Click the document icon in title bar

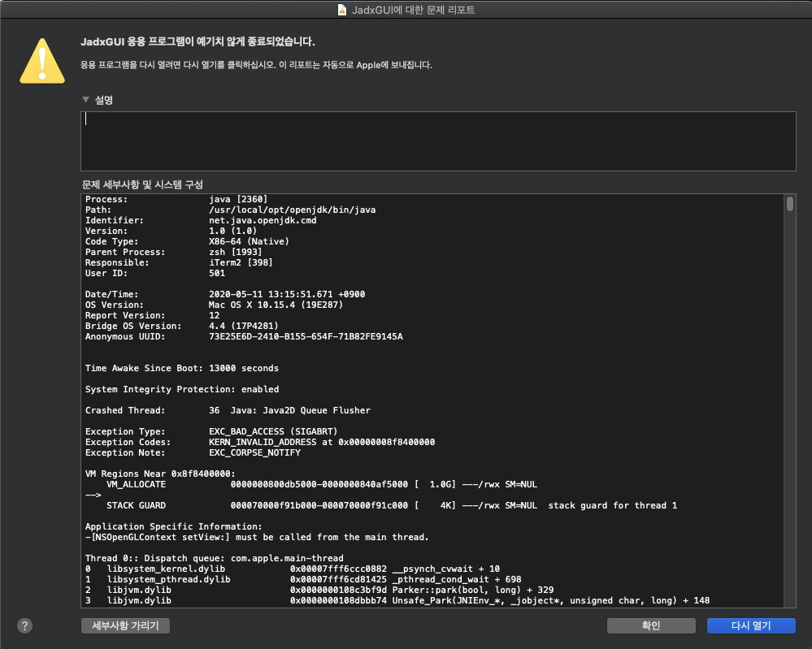(341, 10)
